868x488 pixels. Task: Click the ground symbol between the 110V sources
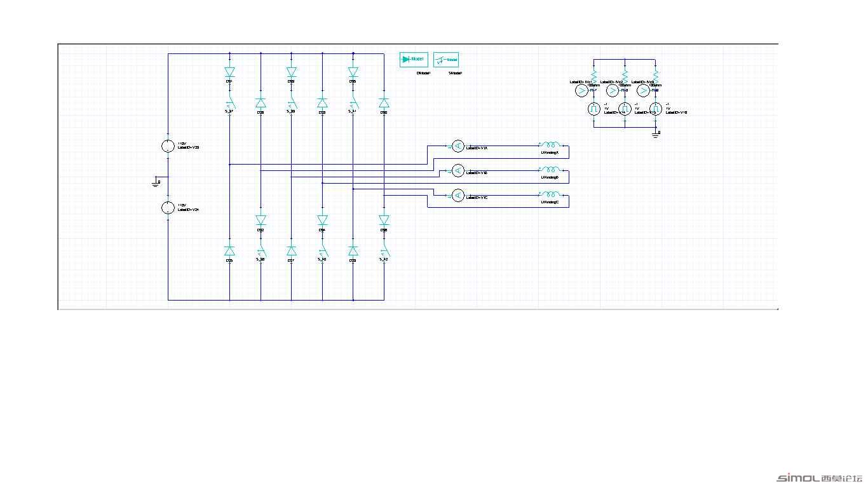(156, 183)
